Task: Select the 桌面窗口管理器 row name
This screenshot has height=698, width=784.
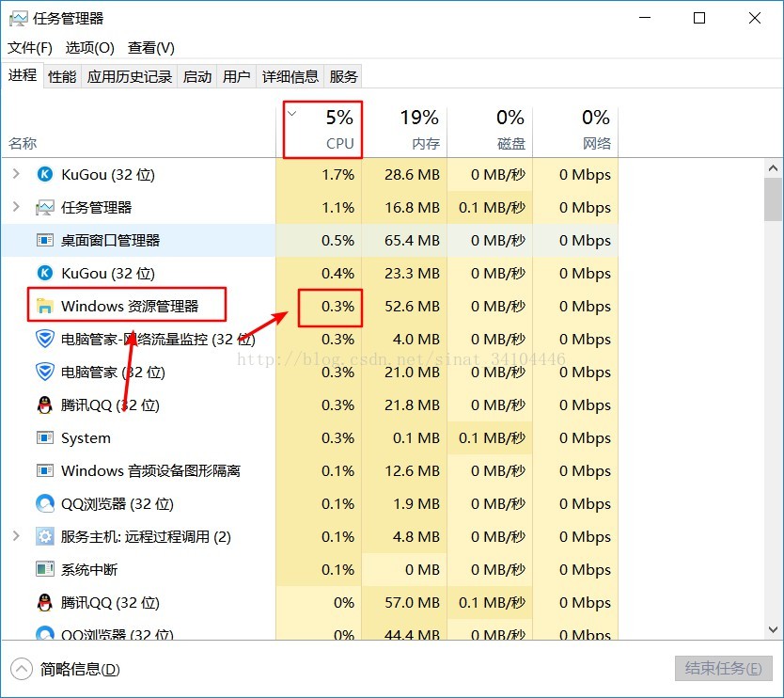Action: pos(110,240)
